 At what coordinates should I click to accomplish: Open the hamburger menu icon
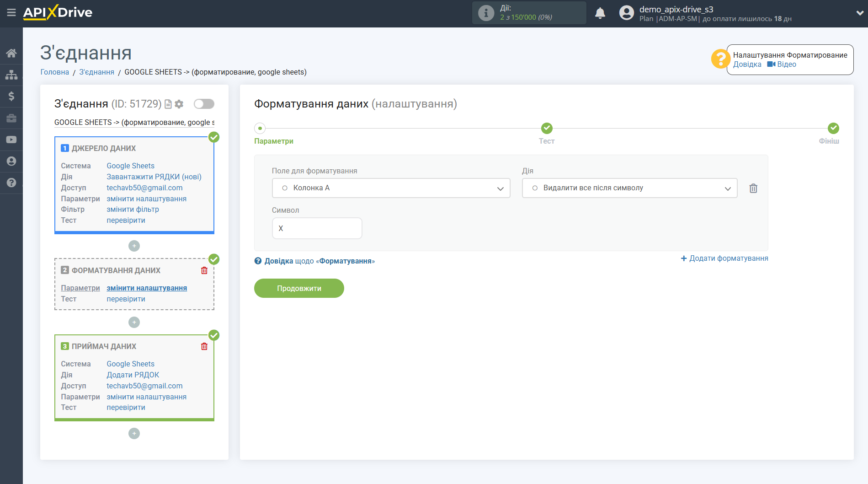11,12
